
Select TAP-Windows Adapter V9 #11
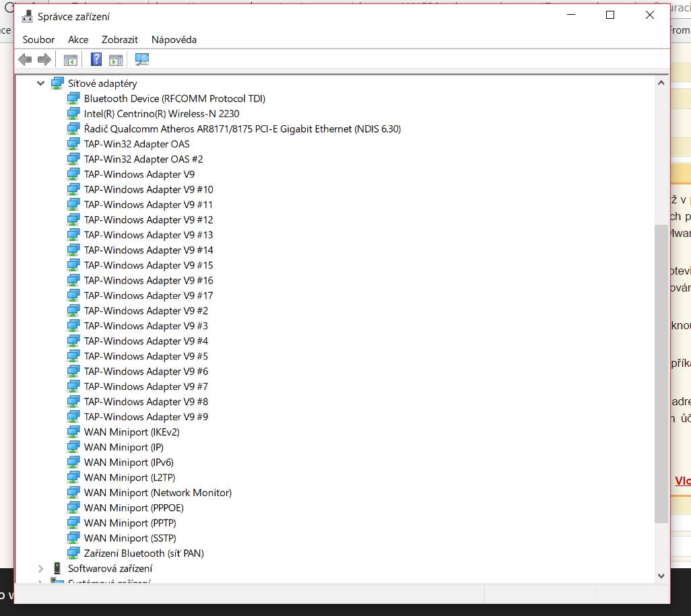tap(148, 205)
